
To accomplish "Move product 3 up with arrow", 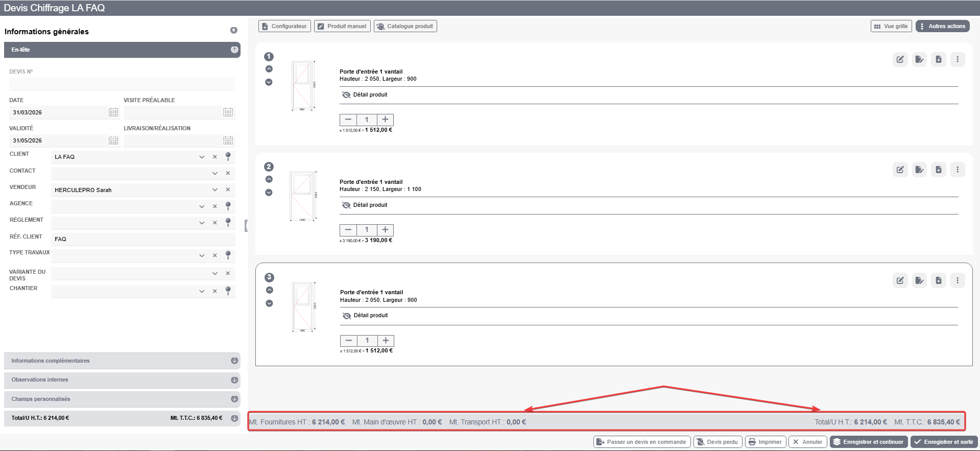I will 269,290.
